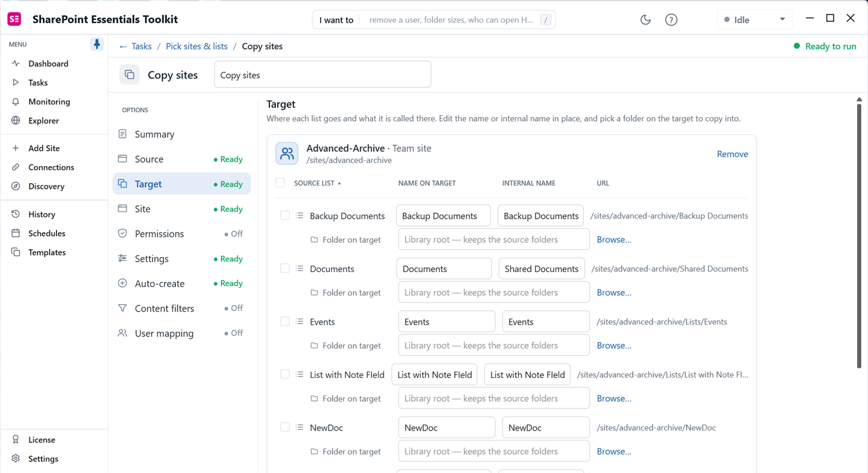The width and height of the screenshot is (868, 473).
Task: Click the Explorer globe icon
Action: pyautogui.click(x=16, y=121)
